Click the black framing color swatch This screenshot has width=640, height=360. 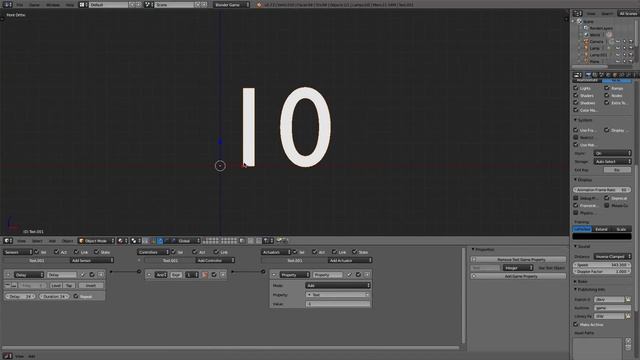pyautogui.click(x=602, y=236)
